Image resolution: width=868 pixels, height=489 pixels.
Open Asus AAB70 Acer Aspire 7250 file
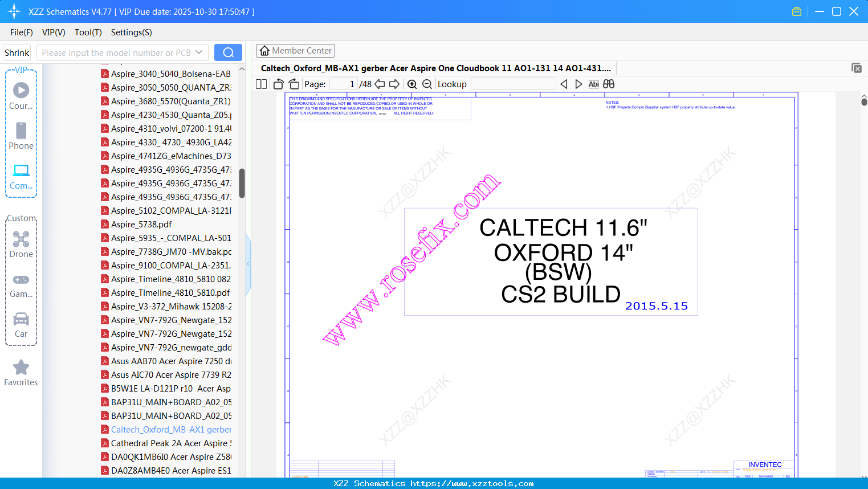[x=166, y=361]
